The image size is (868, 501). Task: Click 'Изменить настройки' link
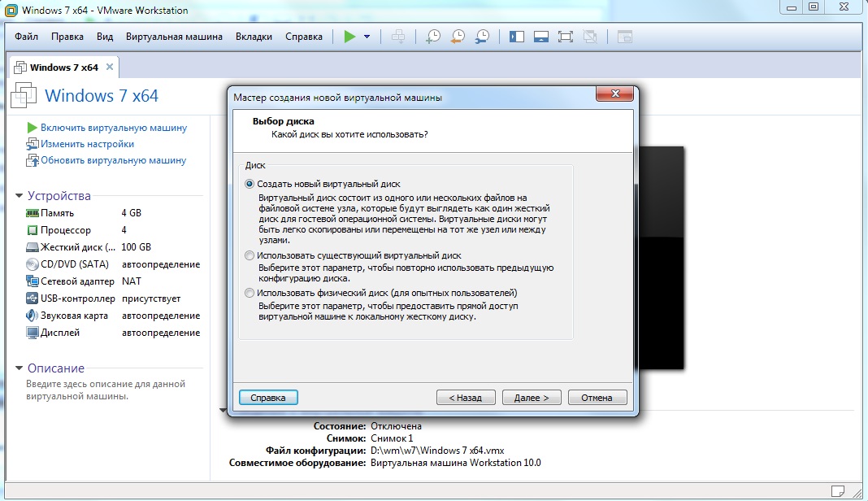(x=87, y=144)
